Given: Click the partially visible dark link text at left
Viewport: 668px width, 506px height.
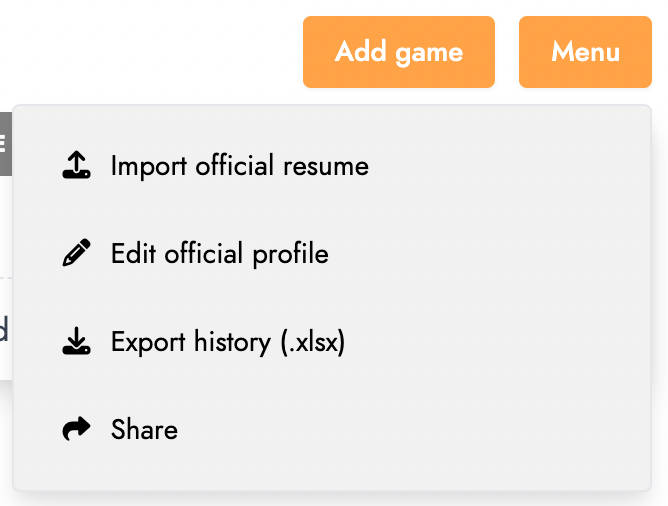Looking at the screenshot, I should coord(4,329).
